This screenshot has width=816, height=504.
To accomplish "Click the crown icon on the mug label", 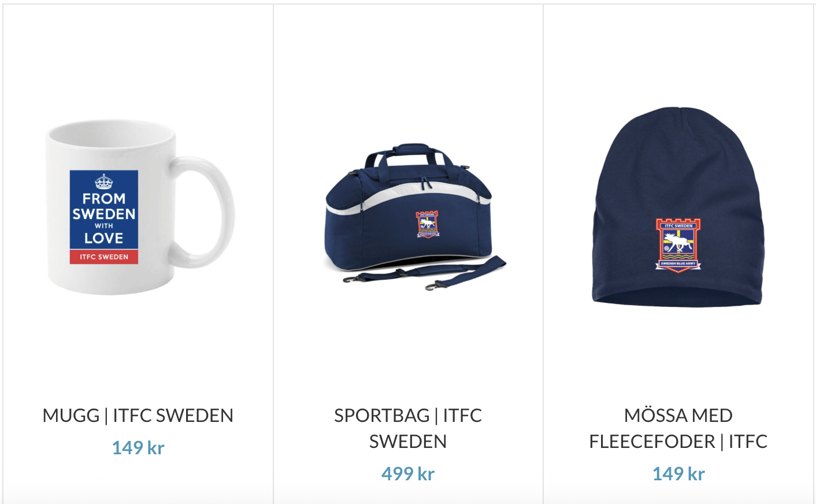I will 104,181.
